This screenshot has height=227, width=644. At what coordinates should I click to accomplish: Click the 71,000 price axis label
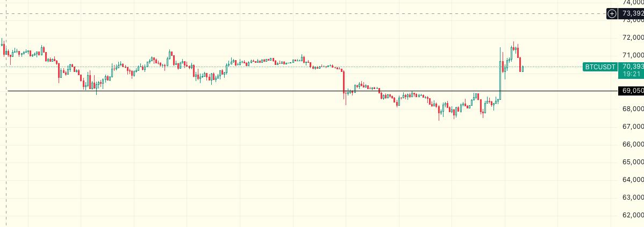(x=632, y=55)
